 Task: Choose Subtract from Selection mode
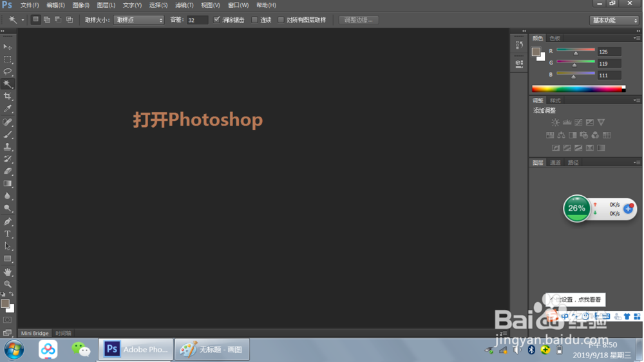tap(58, 20)
